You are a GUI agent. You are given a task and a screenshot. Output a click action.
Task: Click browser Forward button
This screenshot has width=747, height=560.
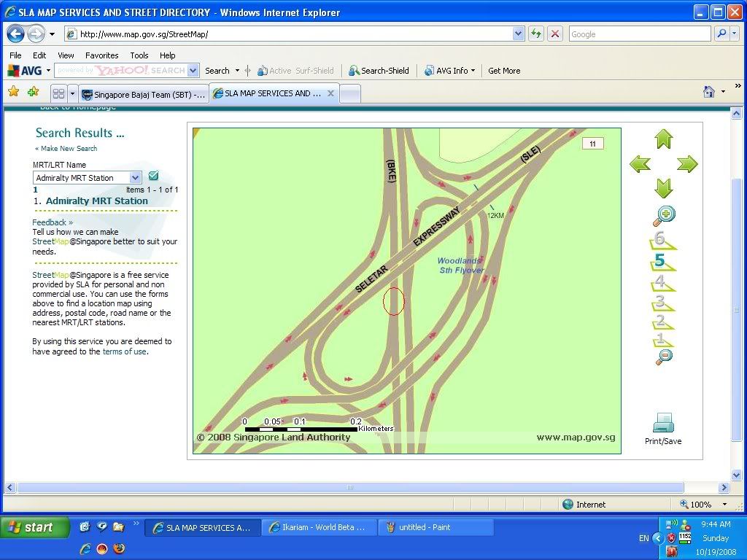(36, 34)
